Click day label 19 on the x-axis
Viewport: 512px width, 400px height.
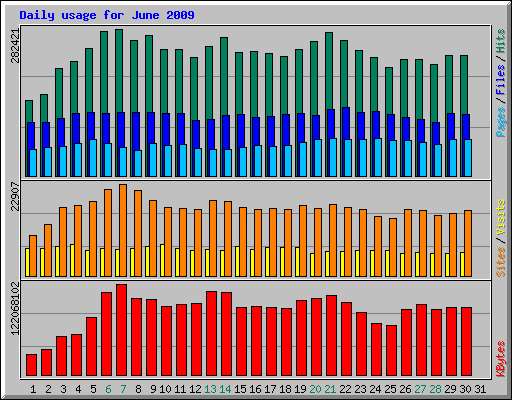tap(300, 389)
